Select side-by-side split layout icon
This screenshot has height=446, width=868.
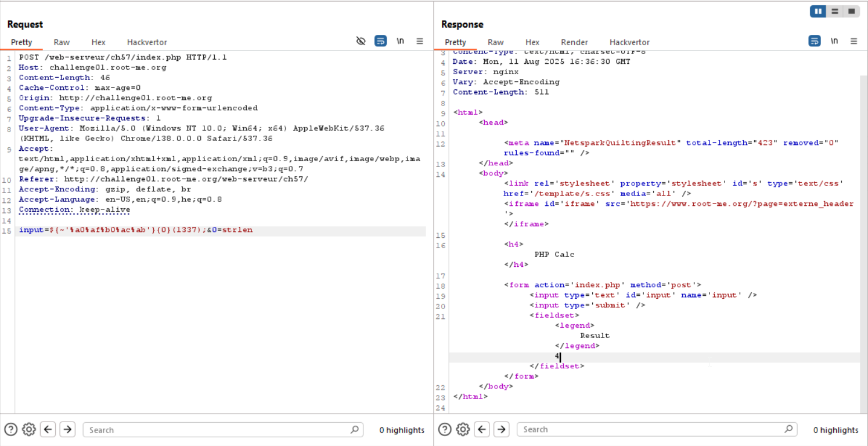tap(819, 11)
